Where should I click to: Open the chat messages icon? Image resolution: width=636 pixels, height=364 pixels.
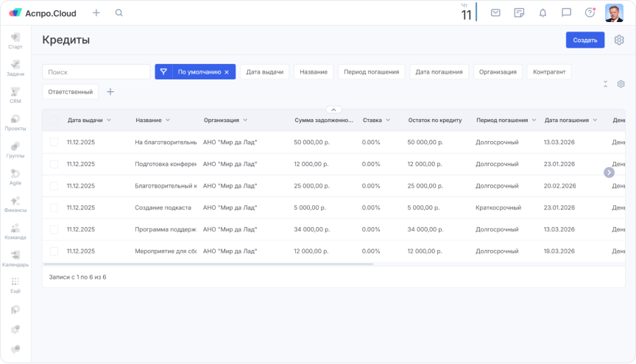[566, 13]
